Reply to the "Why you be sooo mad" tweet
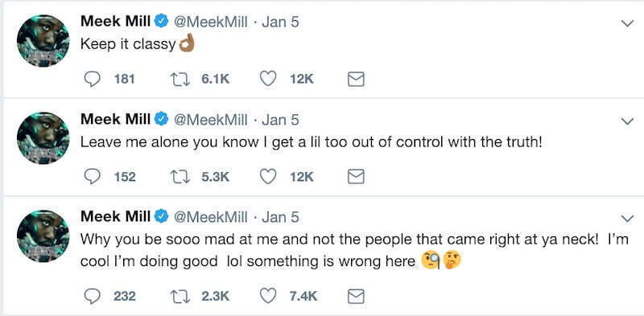 (x=92, y=296)
